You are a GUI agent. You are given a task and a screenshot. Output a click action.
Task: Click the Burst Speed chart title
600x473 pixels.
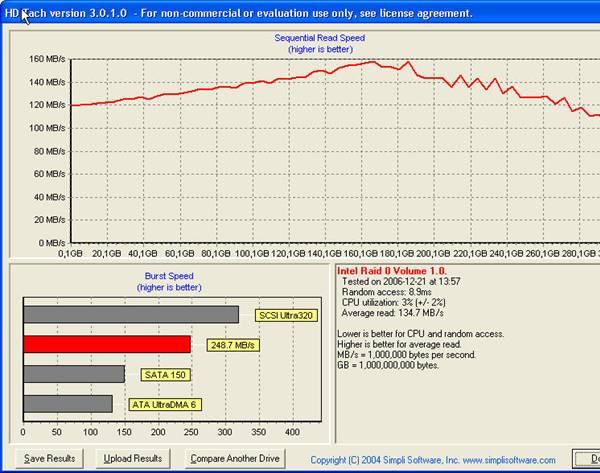168,276
